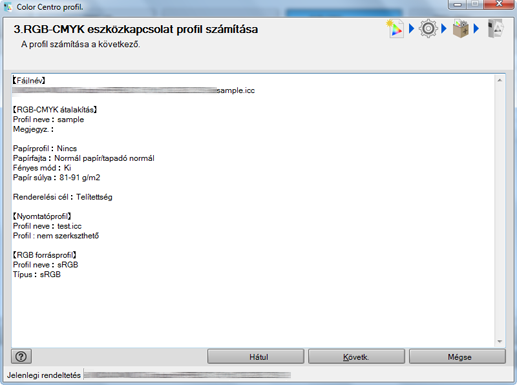This screenshot has width=517, height=385.
Task: Click the sample.icc file name text
Action: pos(236,91)
